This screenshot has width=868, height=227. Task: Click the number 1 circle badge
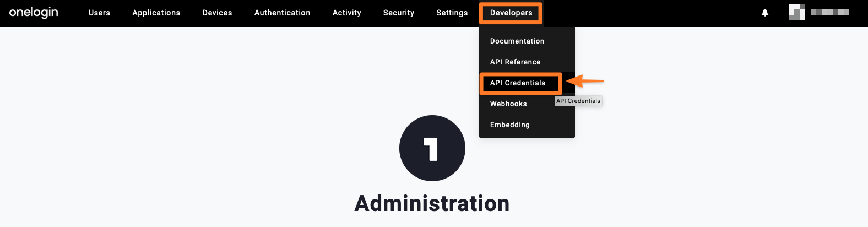click(432, 148)
